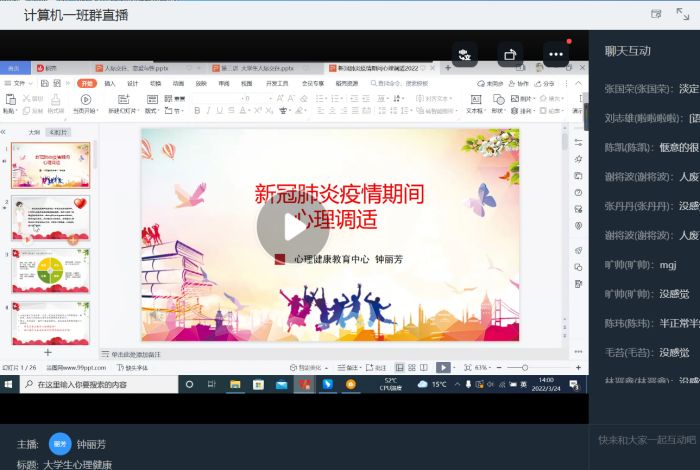This screenshot has height=470, width=700.
Task: Toggle Underline formatting
Action: [219, 111]
